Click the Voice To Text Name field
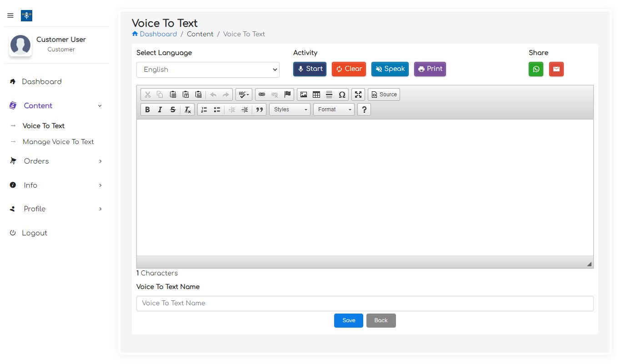 tap(365, 304)
